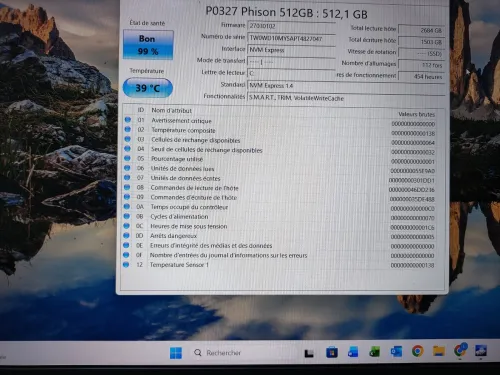Viewport: 500px width, 375px height.
Task: Open Google Chrome from the taskbar
Action: coord(417,351)
